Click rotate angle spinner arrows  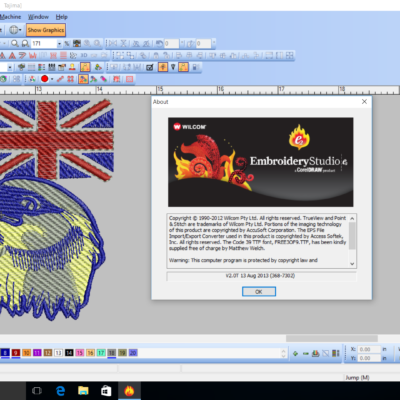tap(182, 43)
